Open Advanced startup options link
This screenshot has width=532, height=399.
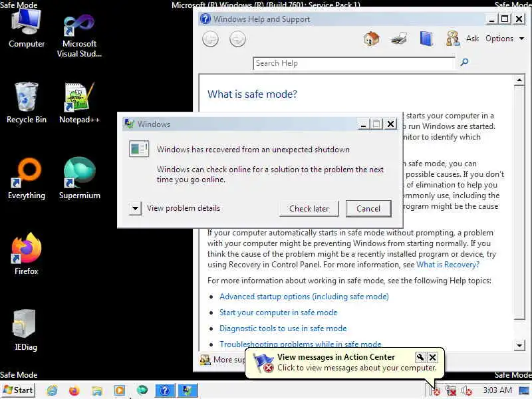coord(304,297)
